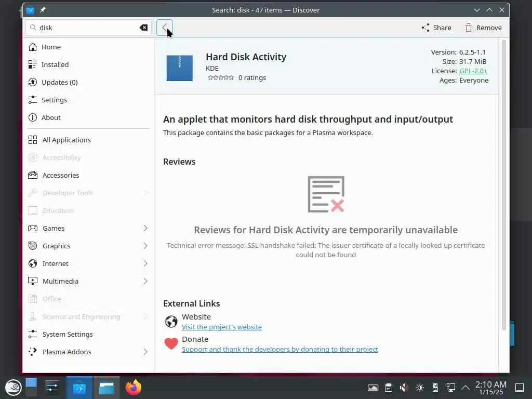Viewport: 532px width, 399px height.
Task: Expand the Games subcategories arrow
Action: coord(145,228)
